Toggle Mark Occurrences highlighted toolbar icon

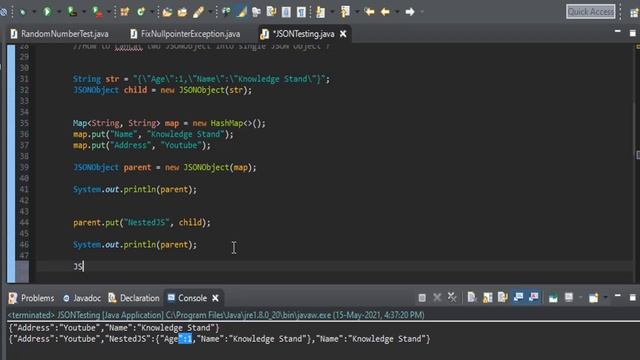pos(241,12)
